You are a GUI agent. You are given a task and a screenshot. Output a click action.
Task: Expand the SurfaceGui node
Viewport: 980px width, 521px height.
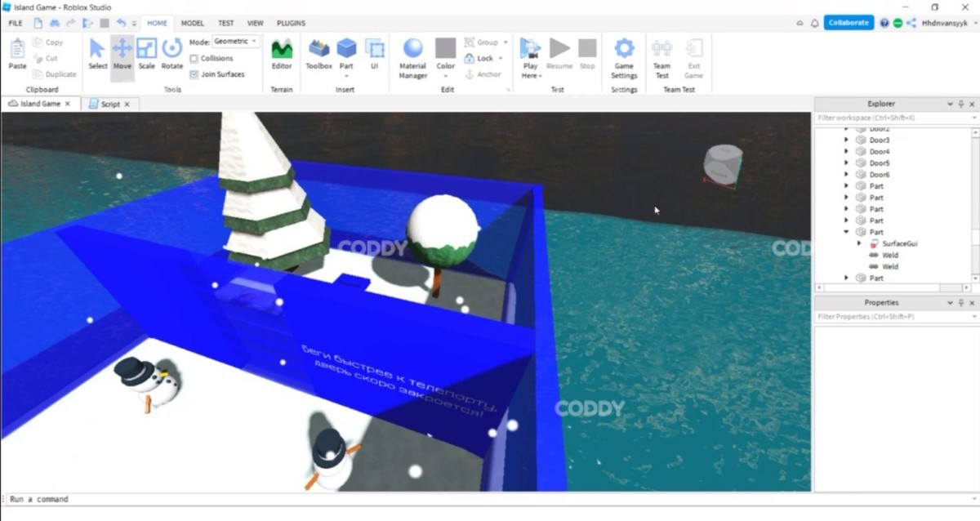tap(858, 243)
